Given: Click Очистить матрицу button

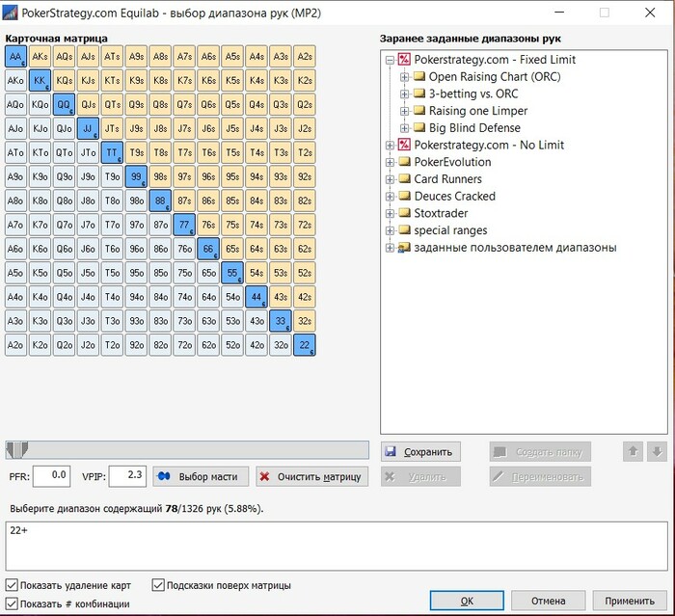Looking at the screenshot, I should pos(312,476).
